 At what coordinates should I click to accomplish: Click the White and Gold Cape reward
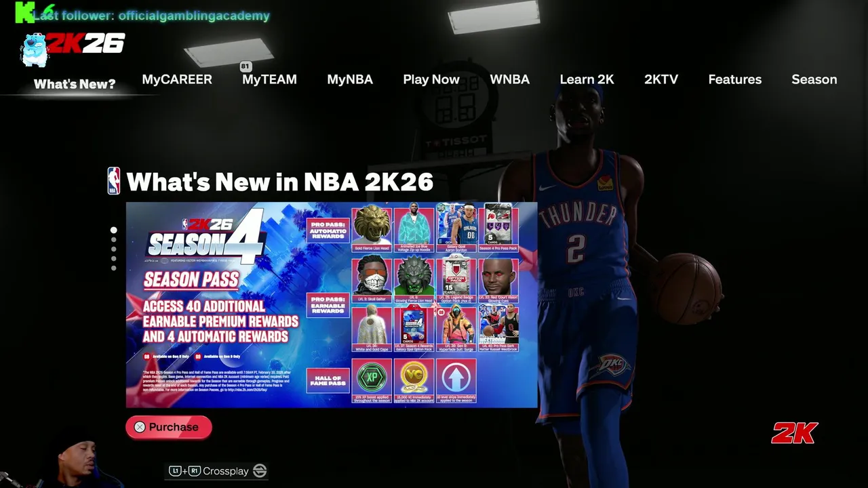point(372,329)
